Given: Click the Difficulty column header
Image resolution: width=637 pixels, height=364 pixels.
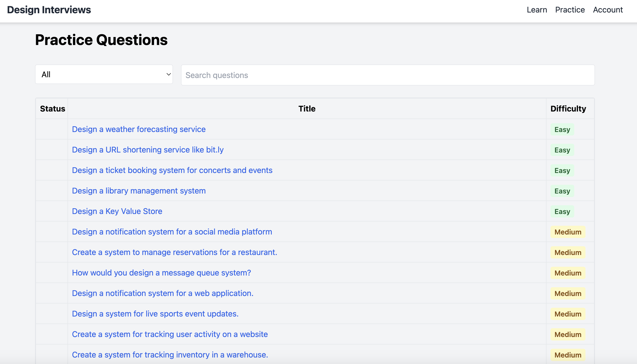Looking at the screenshot, I should (568, 109).
